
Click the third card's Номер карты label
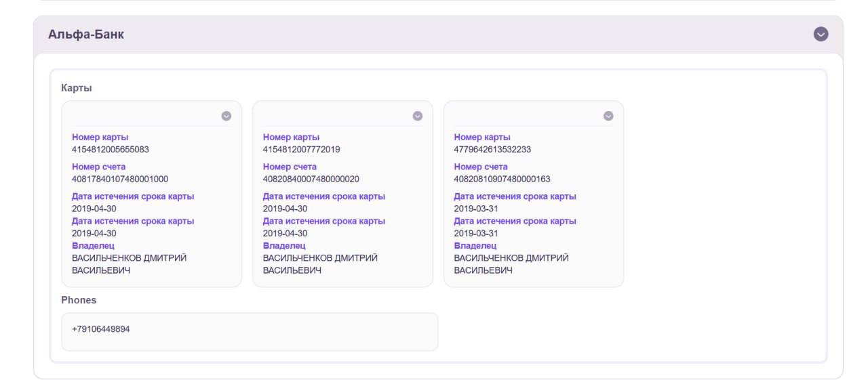[482, 138]
